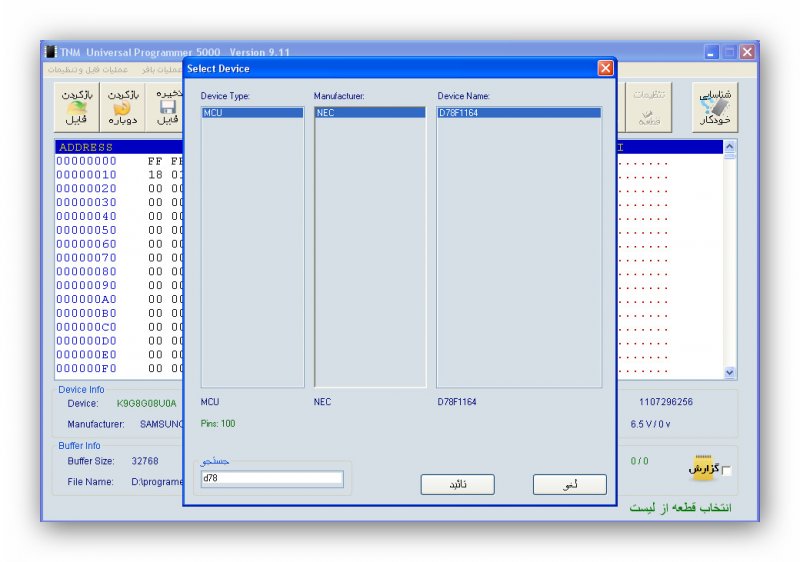Minimize the TNM Programmer main window

pyautogui.click(x=711, y=52)
